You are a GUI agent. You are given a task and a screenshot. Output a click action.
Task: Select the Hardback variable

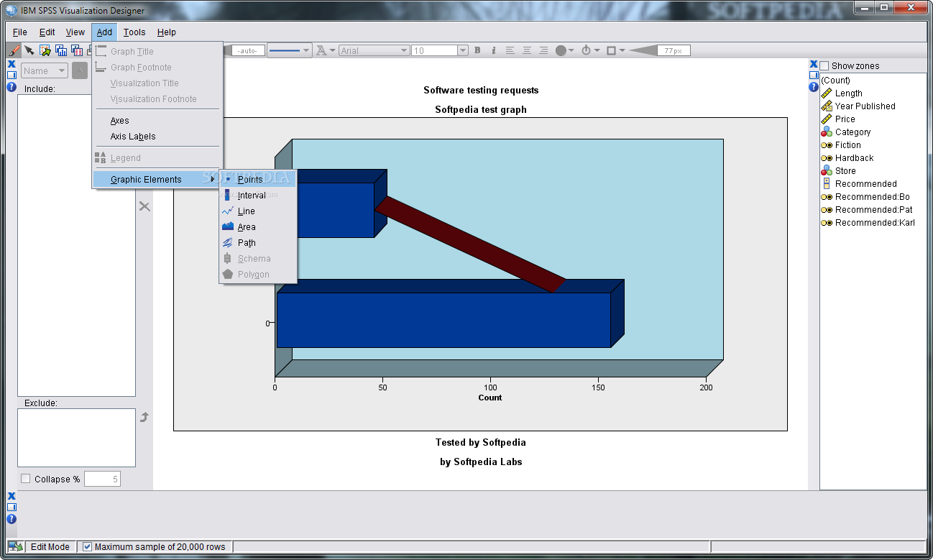(x=847, y=158)
